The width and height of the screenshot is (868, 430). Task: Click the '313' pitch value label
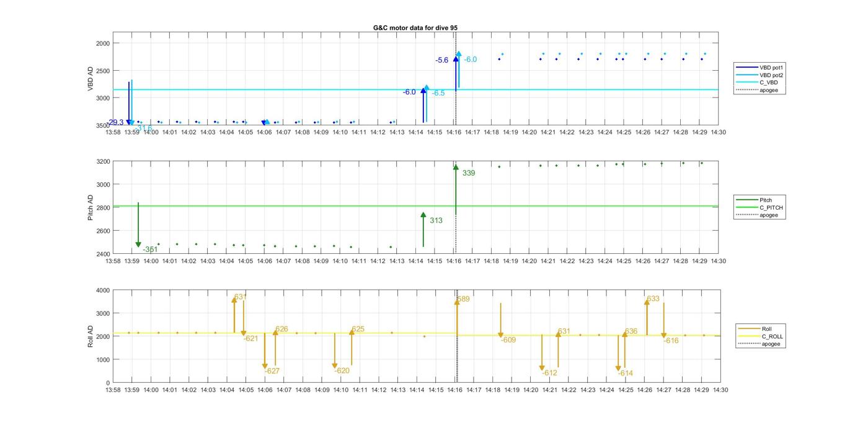436,220
